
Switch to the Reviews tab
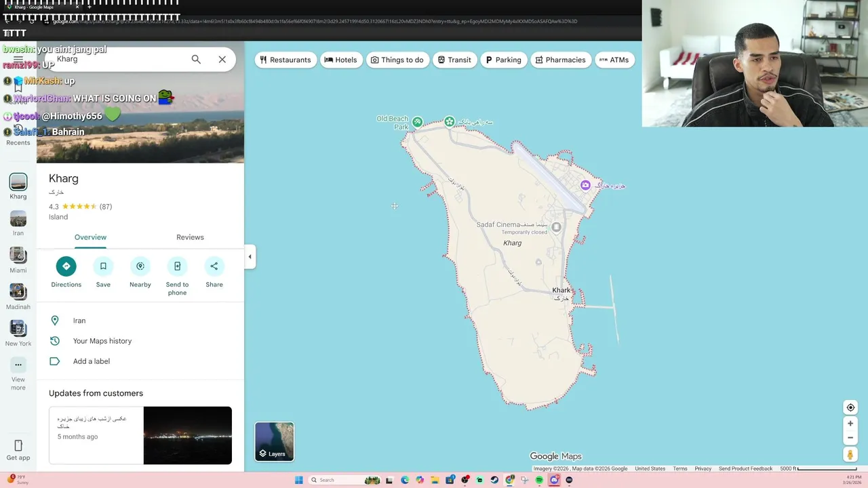coord(190,237)
